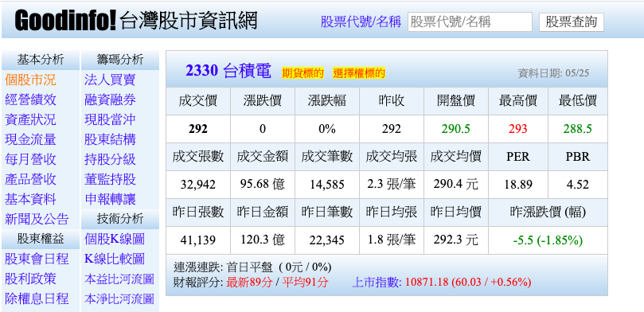Click the PBR value 4.52
Screen dimensions: 644x312
577,185
